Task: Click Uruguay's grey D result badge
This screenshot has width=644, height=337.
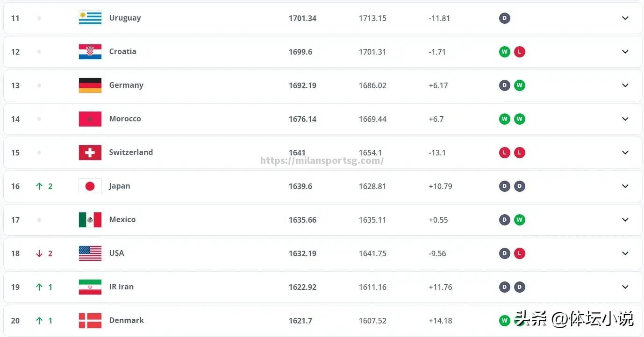Action: 504,18
